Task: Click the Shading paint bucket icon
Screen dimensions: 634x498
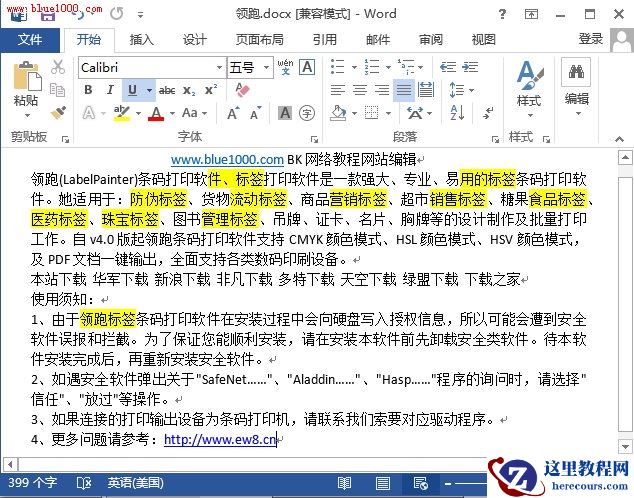Action: (339, 113)
